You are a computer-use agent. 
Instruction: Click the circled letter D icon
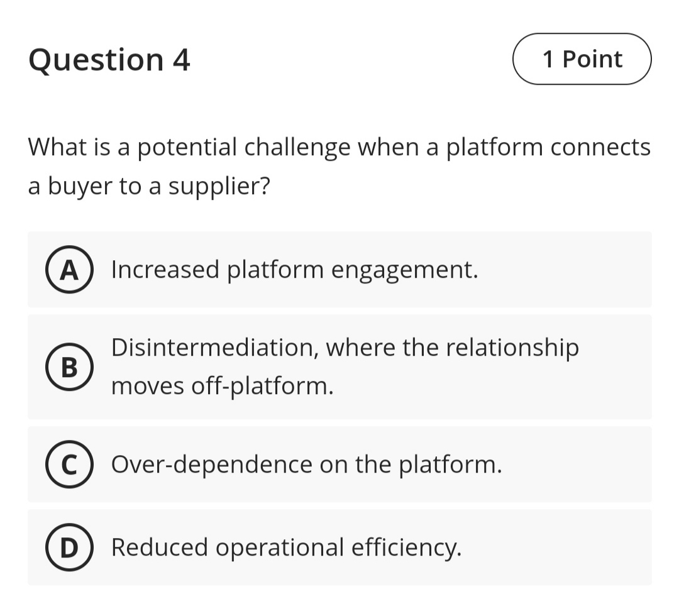pos(69,547)
